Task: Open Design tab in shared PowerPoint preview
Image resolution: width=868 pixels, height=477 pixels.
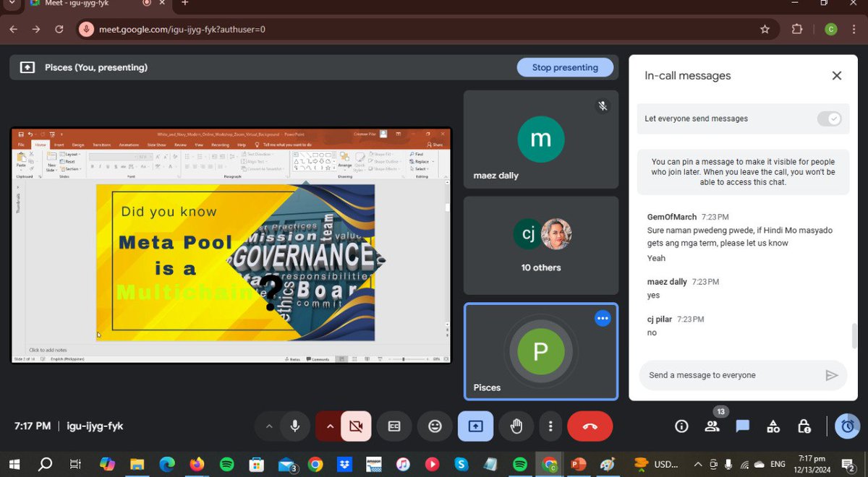Action: point(77,145)
